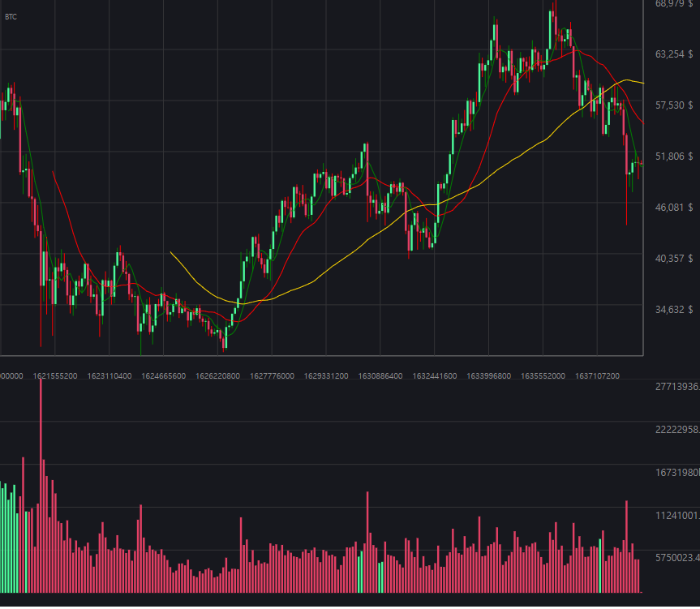The image size is (700, 609).
Task: Select the 11241001 volume axis label
Action: tap(677, 516)
